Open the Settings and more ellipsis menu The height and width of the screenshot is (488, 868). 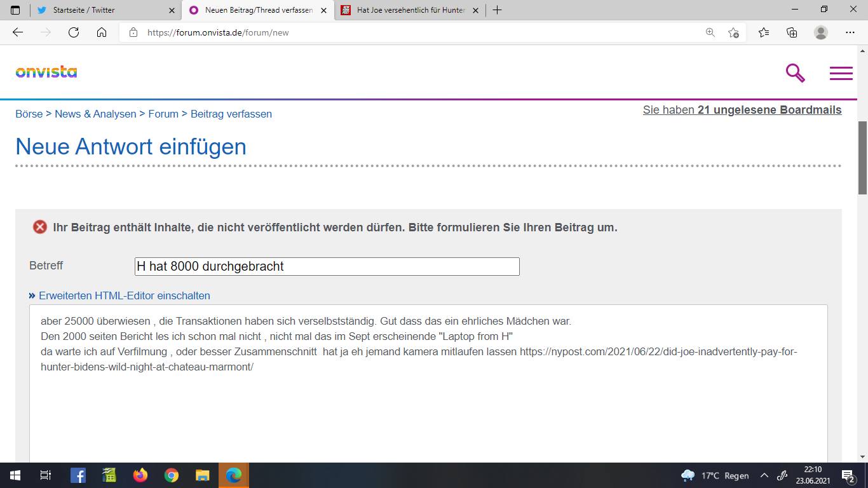pyautogui.click(x=850, y=32)
